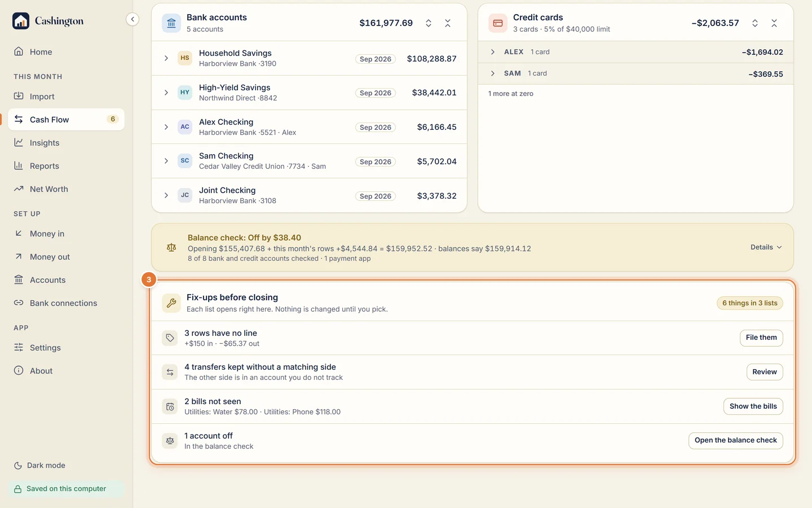
Task: Click the Saved on this computer badge
Action: coord(67,489)
